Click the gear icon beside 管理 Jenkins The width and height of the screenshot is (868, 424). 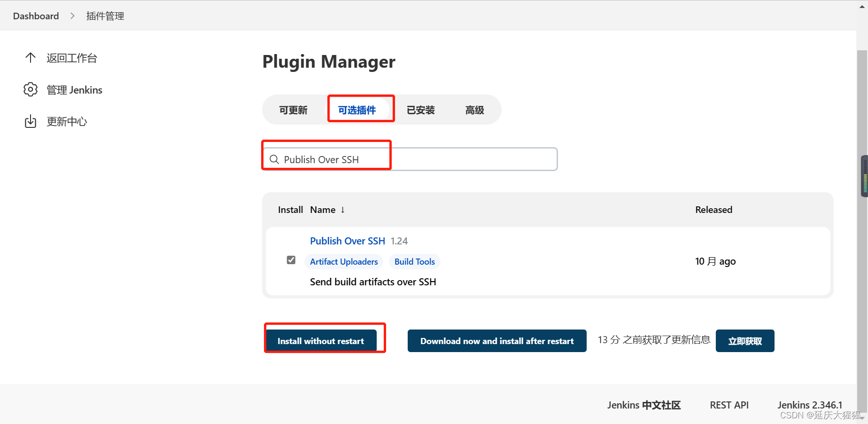[31, 89]
